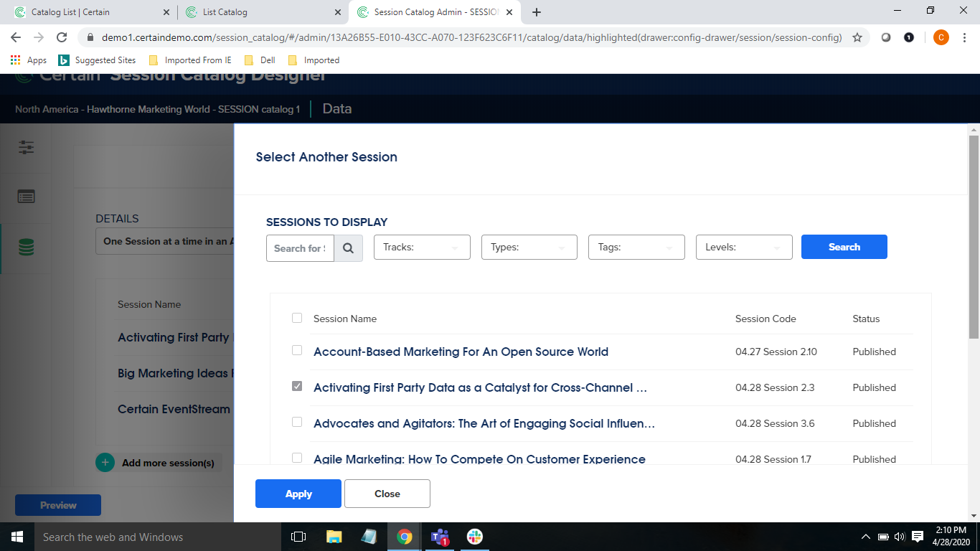Toggle the select-all sessions checkbox

297,318
